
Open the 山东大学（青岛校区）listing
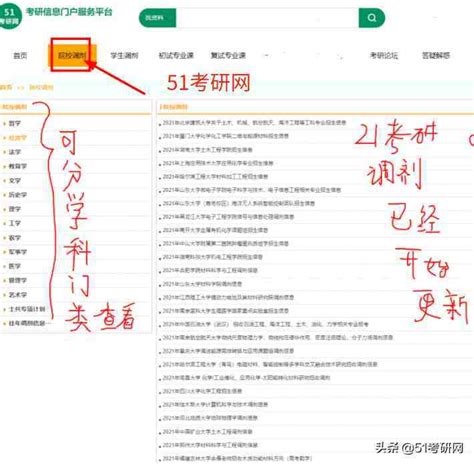pos(239,203)
